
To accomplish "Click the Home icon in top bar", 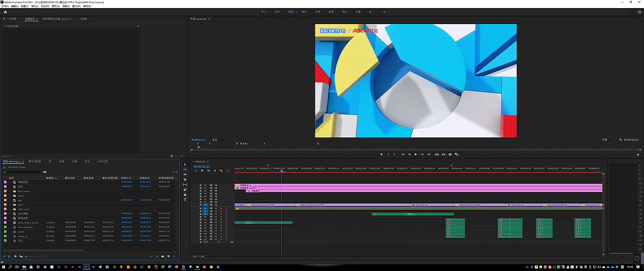I will pyautogui.click(x=5, y=11).
